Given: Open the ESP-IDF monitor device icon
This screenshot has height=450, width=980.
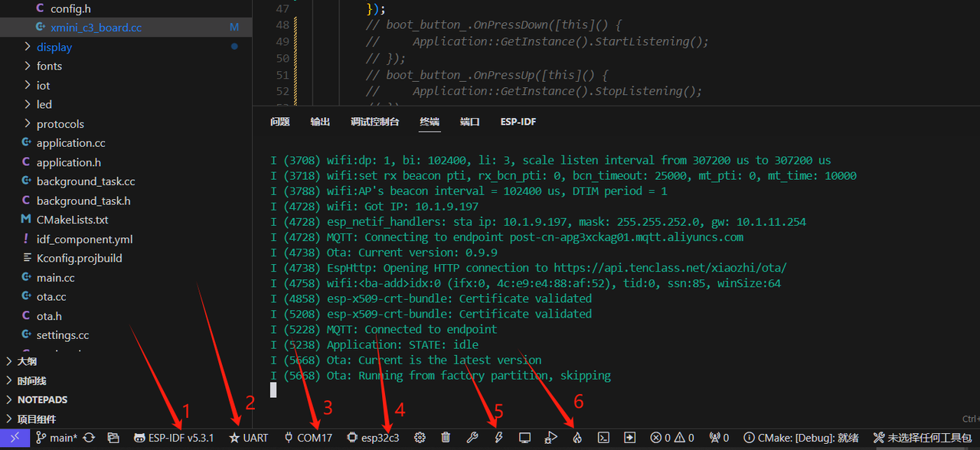Looking at the screenshot, I should (x=524, y=438).
